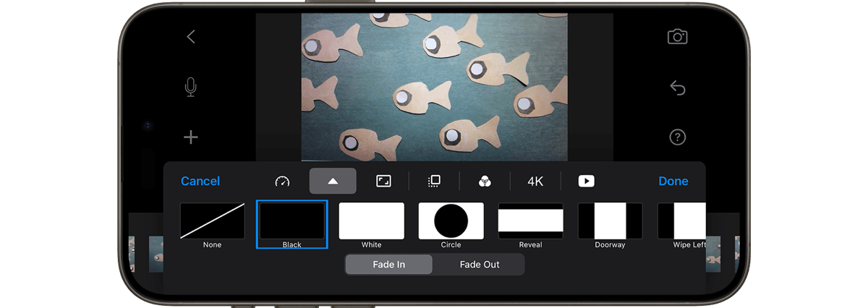This screenshot has height=308, width=868.
Task: Open the color filters icon
Action: coord(485,181)
